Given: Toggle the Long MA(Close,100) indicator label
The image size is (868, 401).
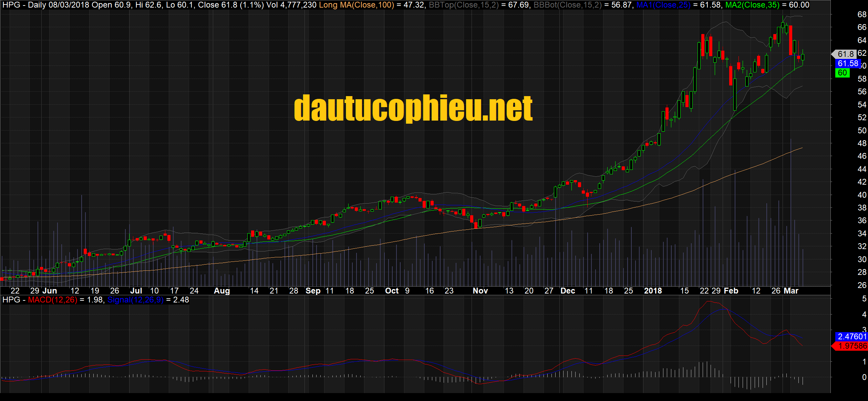Looking at the screenshot, I should pyautogui.click(x=356, y=5).
